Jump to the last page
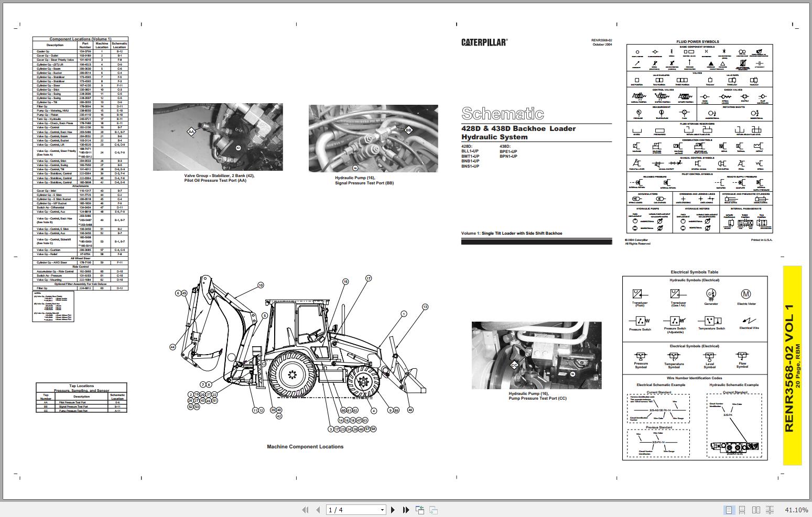The width and height of the screenshot is (812, 517). pyautogui.click(x=405, y=509)
